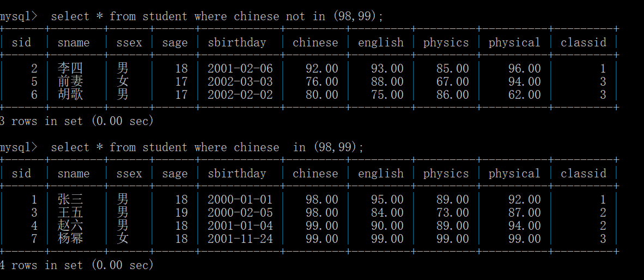Viewport: 644px width, 280px height.
Task: Click 杨幂's ssex value 女
Action: (x=123, y=239)
